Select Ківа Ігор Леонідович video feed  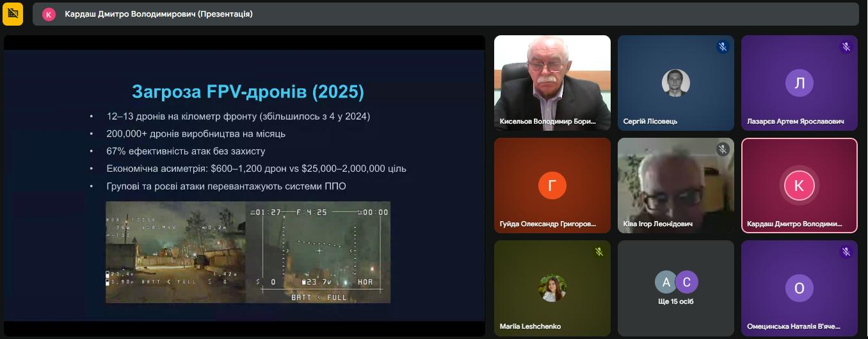coord(675,179)
